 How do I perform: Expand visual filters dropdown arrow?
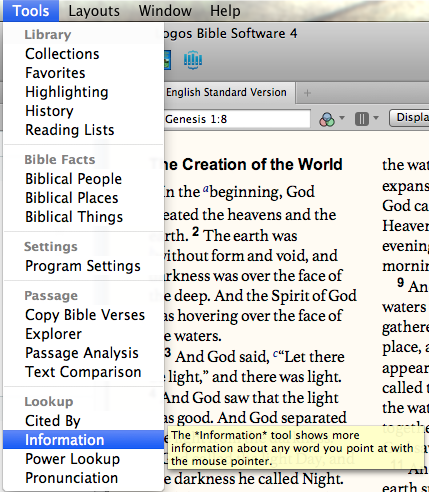(x=342, y=118)
